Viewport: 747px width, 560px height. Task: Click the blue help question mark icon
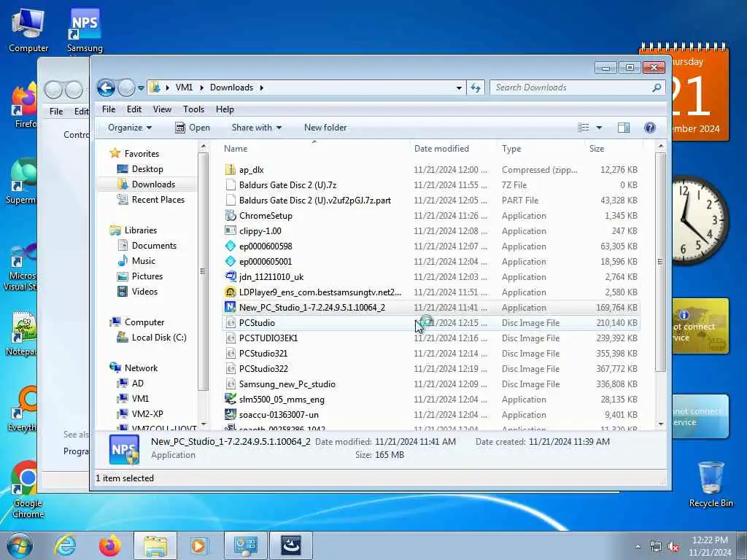coord(650,128)
